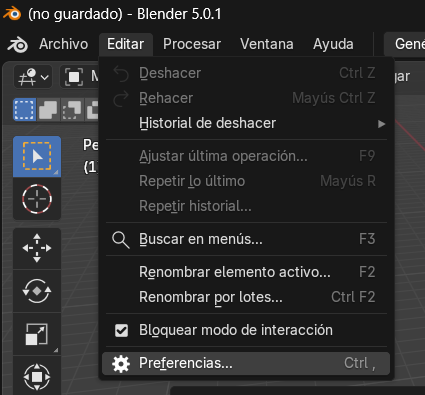Select the extend selection mode icon
Screen dimensions: 425x395
coord(48,110)
